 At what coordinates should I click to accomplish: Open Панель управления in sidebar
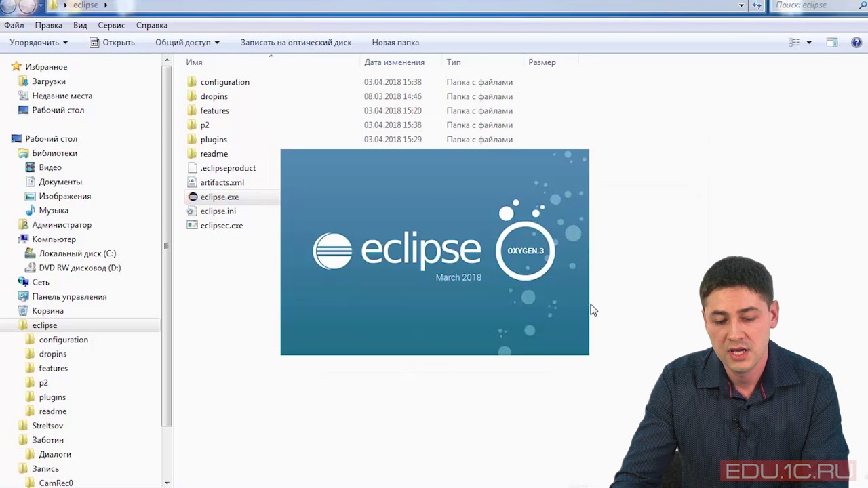tap(69, 296)
